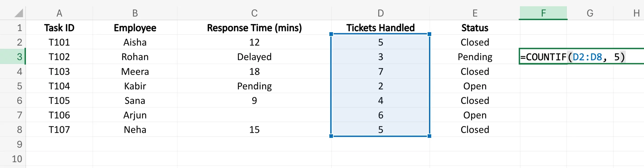Click the highlighted column F header
Image resolution: width=644 pixels, height=168 pixels.
pyautogui.click(x=543, y=13)
